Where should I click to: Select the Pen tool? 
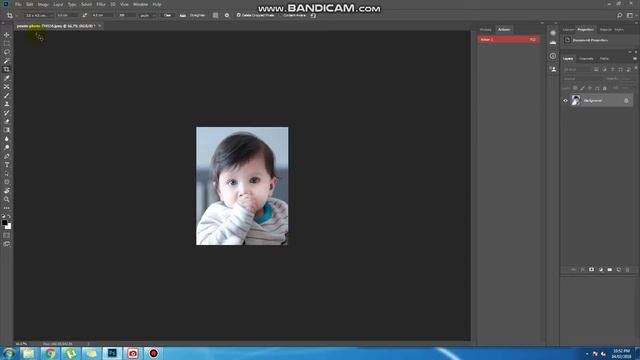pyautogui.click(x=7, y=156)
